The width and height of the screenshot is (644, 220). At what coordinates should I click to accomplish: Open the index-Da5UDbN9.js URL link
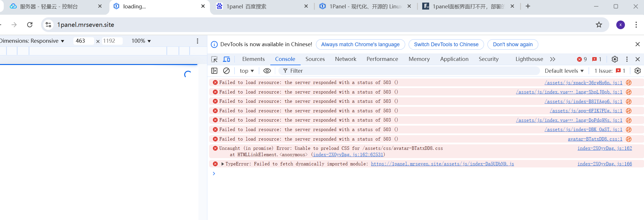[442, 164]
